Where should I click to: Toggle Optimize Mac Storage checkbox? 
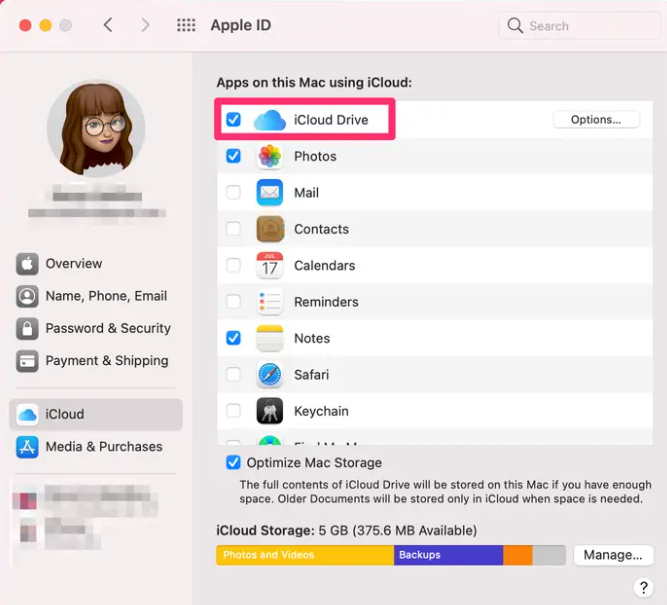click(x=233, y=462)
